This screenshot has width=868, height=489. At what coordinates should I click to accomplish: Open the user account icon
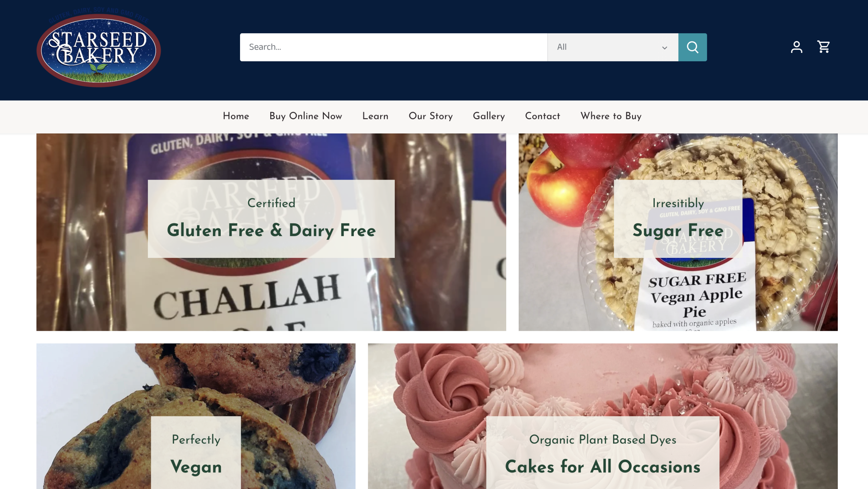(x=796, y=47)
